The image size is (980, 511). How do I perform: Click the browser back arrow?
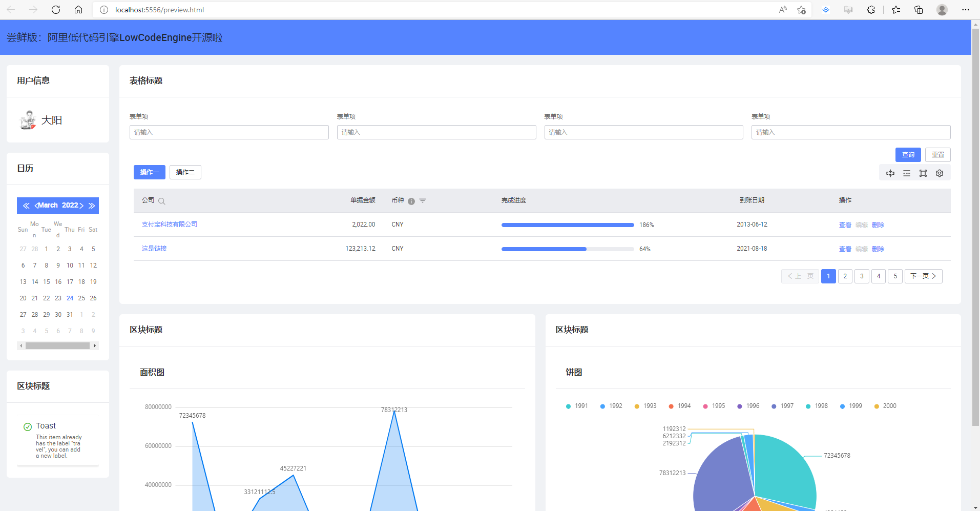point(11,10)
